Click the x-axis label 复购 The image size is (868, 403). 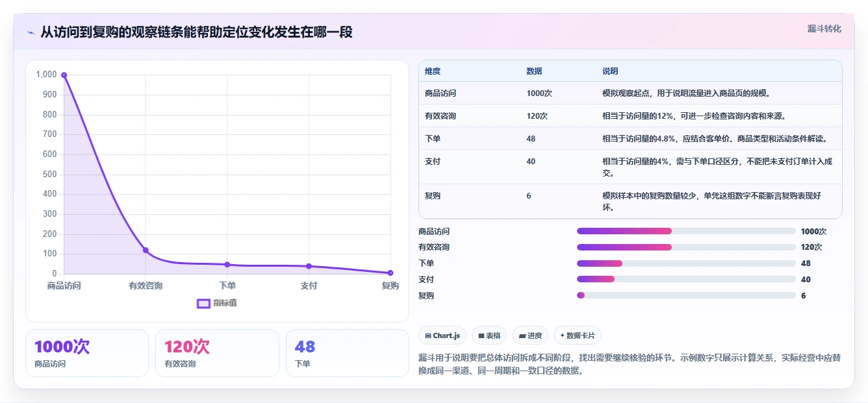coord(390,286)
